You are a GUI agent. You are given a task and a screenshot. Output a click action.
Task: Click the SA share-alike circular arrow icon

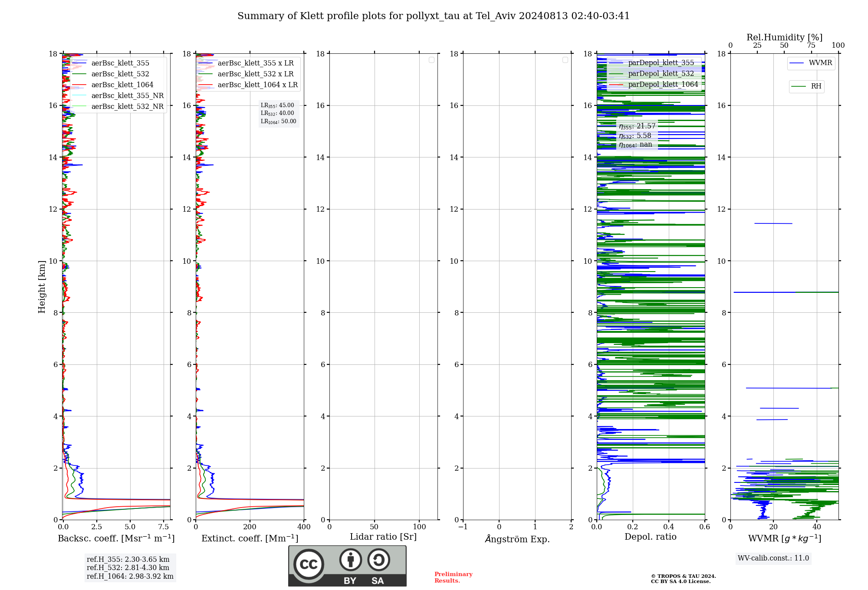click(x=378, y=560)
